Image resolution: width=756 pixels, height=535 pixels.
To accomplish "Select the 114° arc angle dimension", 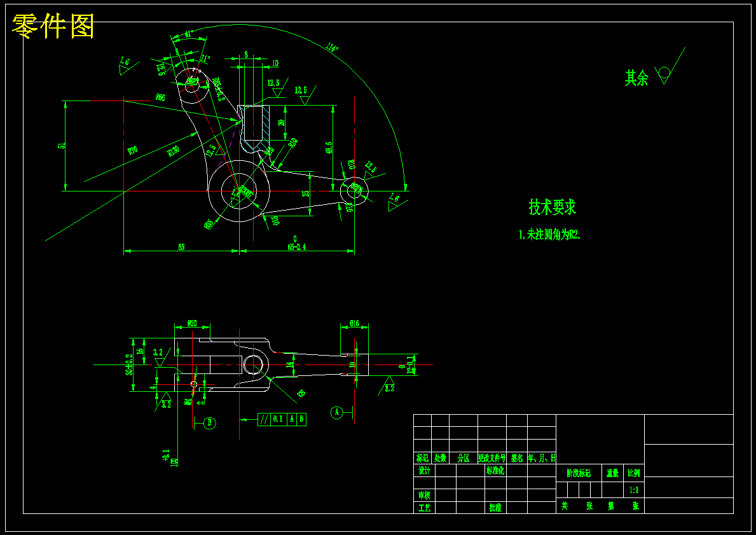I will click(x=332, y=47).
